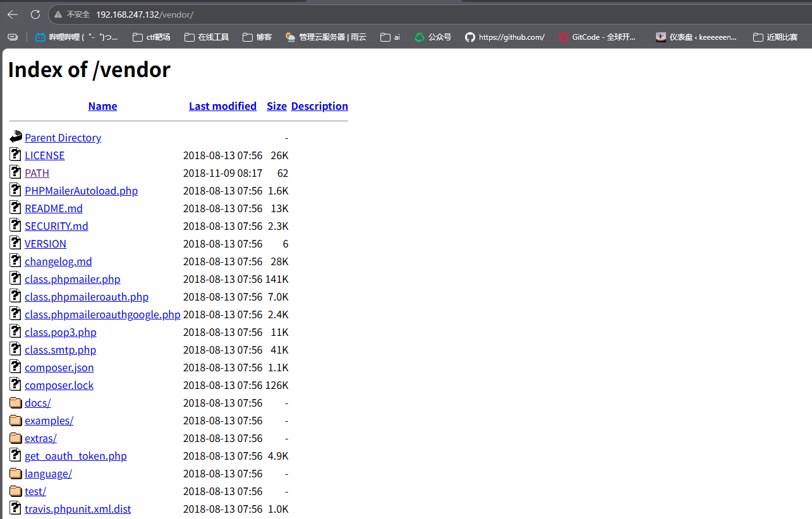The image size is (812, 519).
Task: Open the PHPMailerAutoload.php file link
Action: click(81, 191)
